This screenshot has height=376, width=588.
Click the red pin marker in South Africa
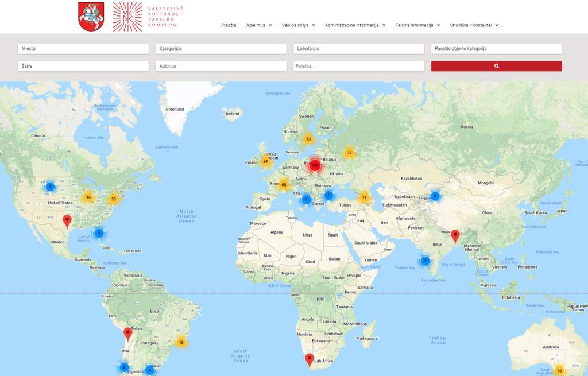[x=310, y=359]
